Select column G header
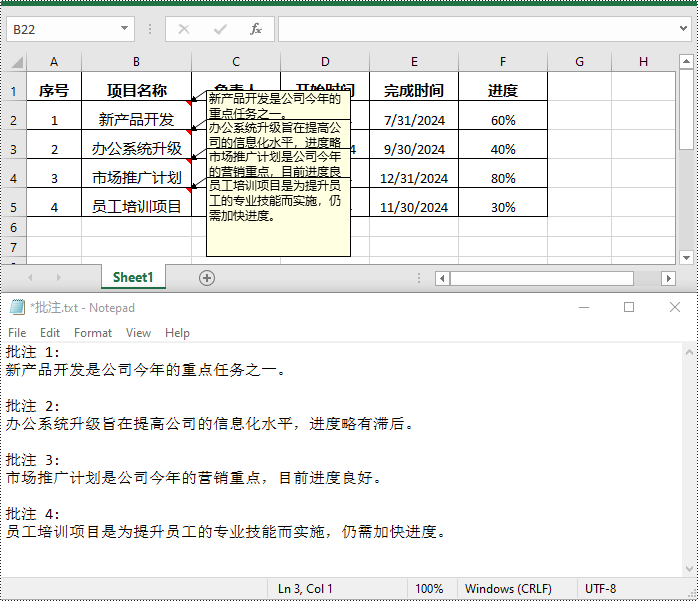This screenshot has height=601, width=698. [580, 62]
